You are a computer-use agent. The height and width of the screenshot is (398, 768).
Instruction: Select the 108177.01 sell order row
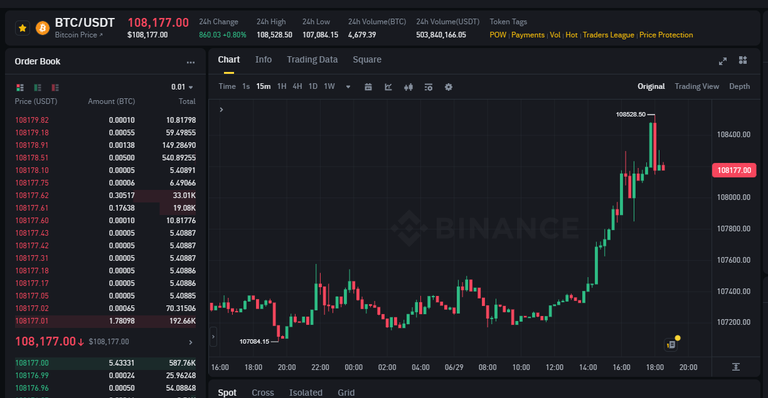pos(105,321)
